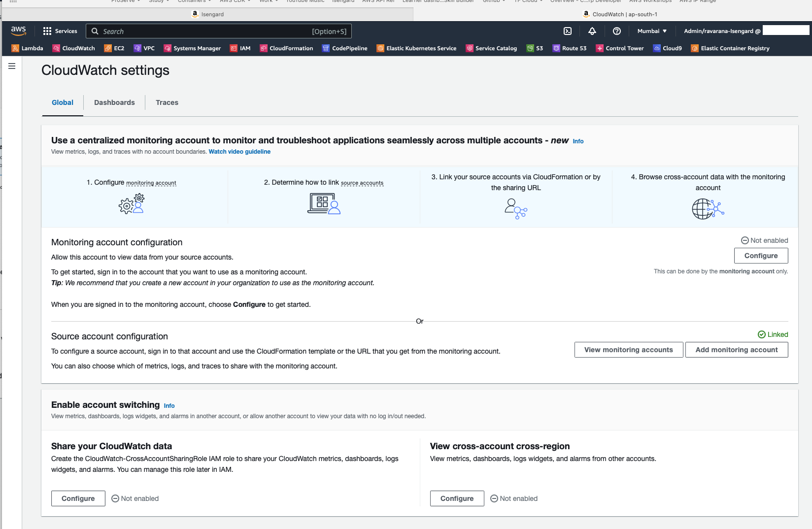Open the S3 bookmark shortcut
This screenshot has width=812, height=529.
pos(535,48)
